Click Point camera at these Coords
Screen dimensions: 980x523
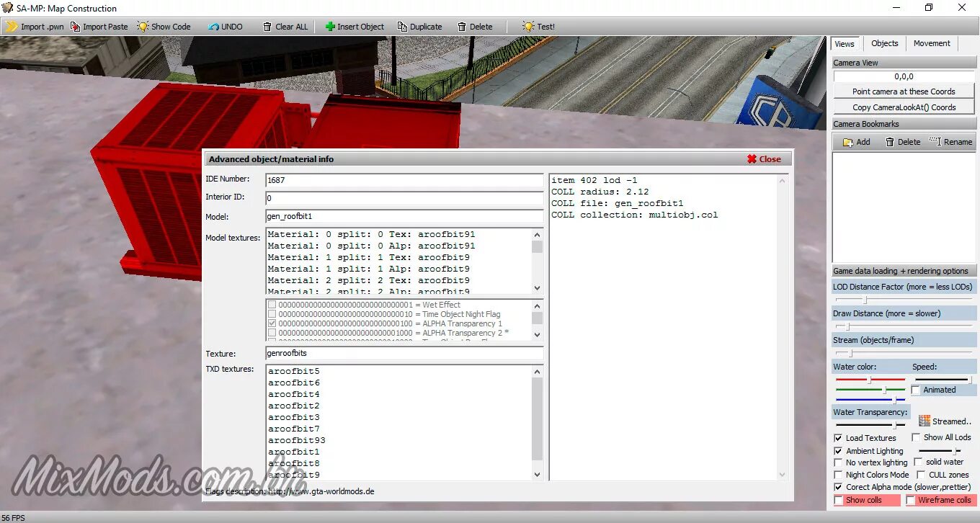point(904,91)
